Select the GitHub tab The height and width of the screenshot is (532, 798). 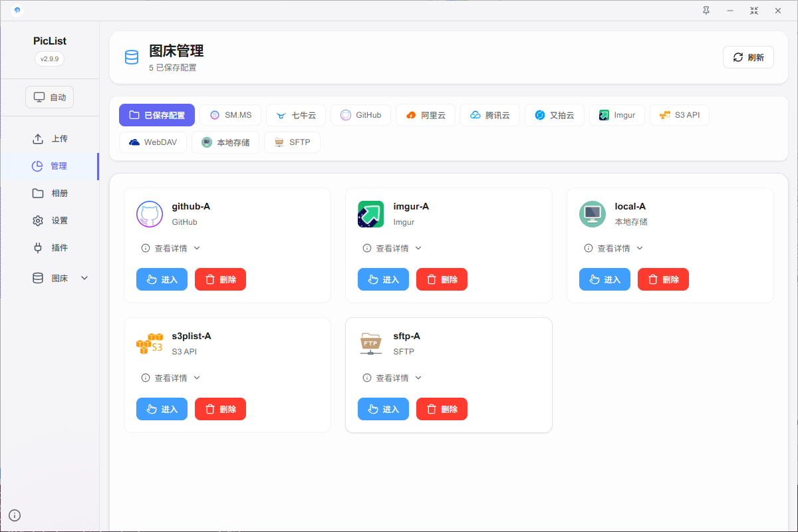click(360, 115)
